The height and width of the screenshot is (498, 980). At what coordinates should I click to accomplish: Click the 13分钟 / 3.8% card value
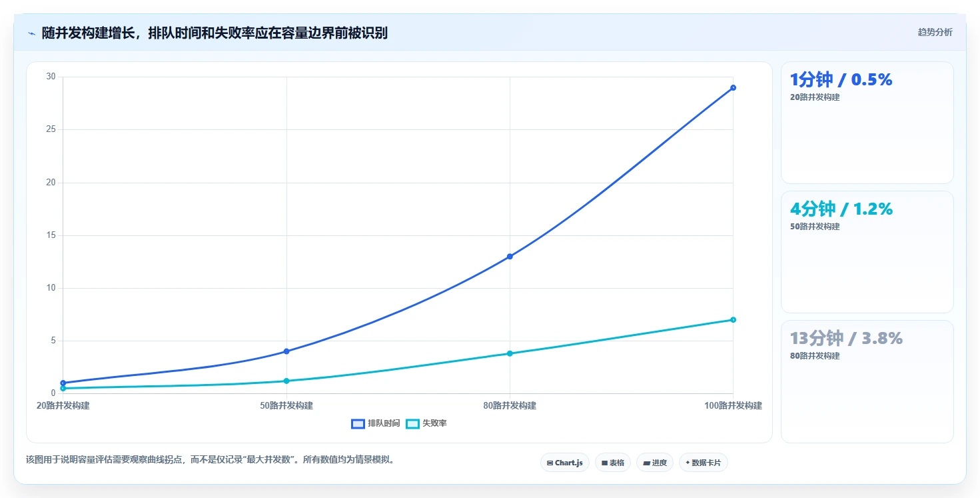click(x=846, y=339)
